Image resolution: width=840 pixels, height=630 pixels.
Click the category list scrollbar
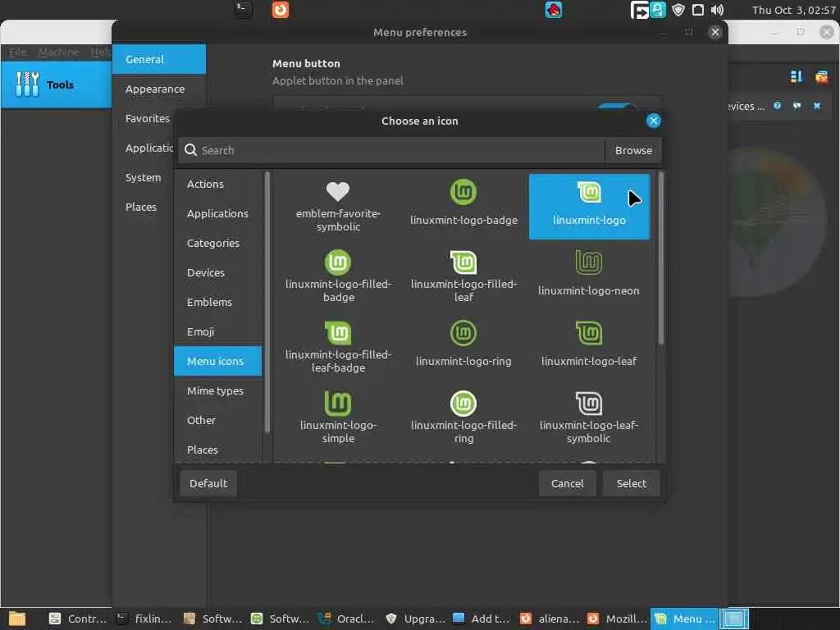coord(267,302)
